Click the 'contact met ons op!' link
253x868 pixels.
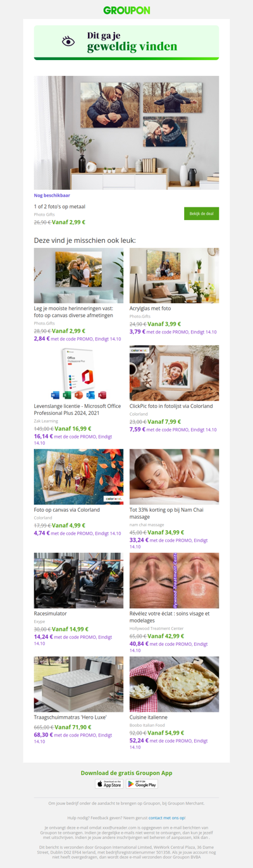[x=167, y=818]
